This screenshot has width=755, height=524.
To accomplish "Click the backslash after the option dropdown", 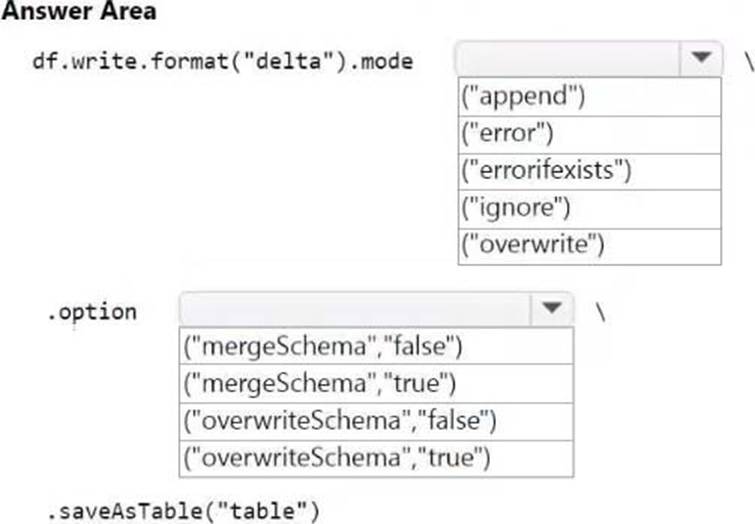I will point(600,311).
